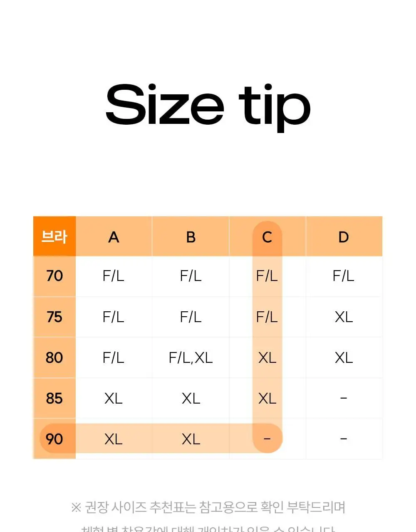Click the XL cell for 75 D
This screenshot has height=532, width=416.
tap(344, 317)
